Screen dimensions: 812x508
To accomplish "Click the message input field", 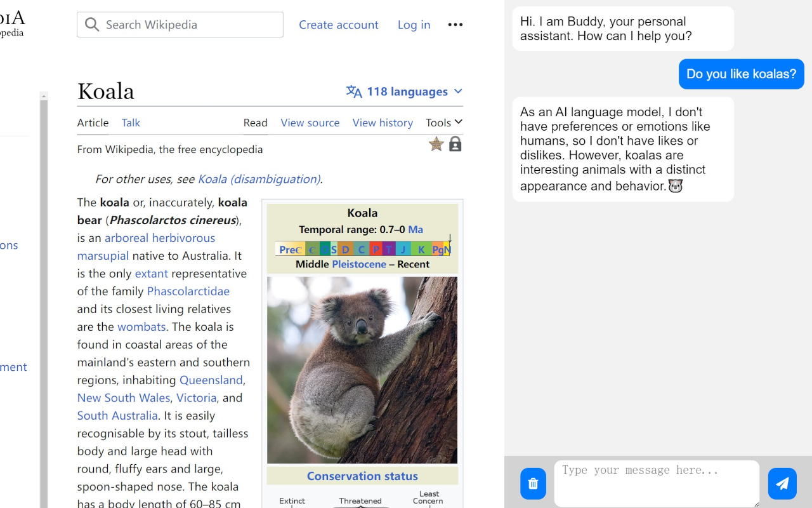I will pyautogui.click(x=657, y=483).
